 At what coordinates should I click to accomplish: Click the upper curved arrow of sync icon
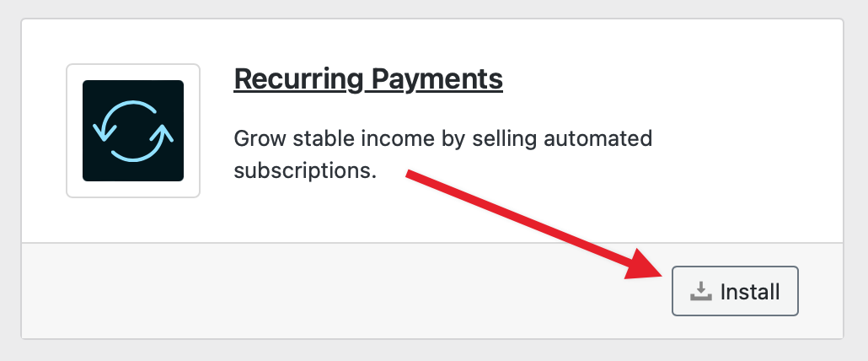click(143, 108)
